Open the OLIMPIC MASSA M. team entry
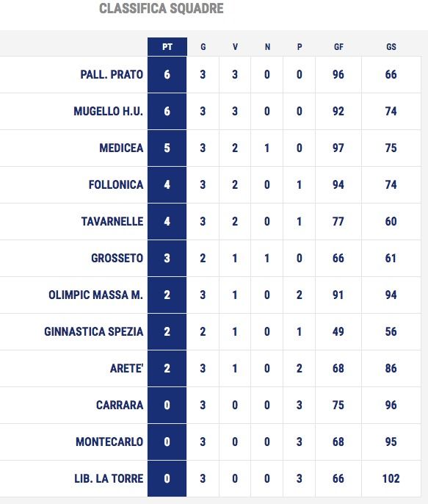 pos(95,295)
